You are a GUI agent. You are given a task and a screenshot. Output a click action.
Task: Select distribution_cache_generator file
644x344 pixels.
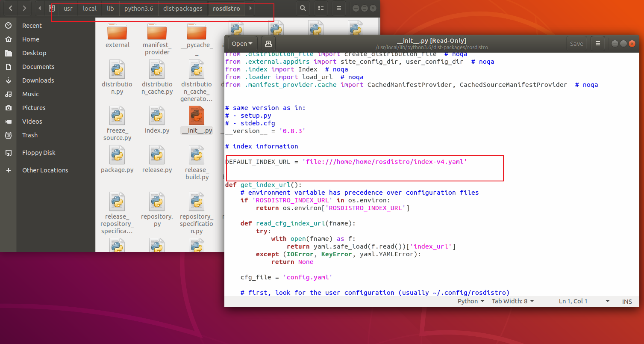click(197, 81)
